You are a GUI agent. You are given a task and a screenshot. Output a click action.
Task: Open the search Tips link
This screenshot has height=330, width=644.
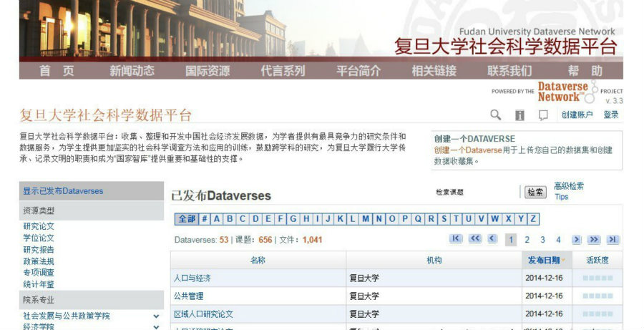point(562,197)
